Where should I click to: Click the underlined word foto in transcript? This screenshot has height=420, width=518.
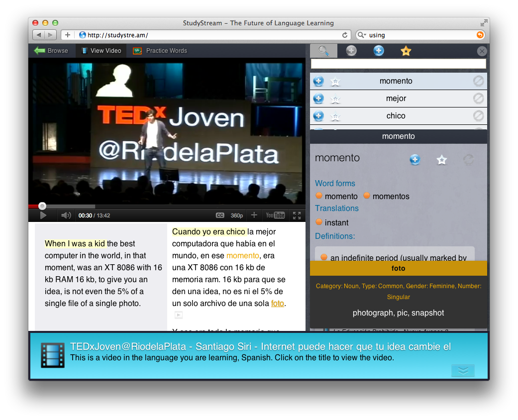click(278, 304)
